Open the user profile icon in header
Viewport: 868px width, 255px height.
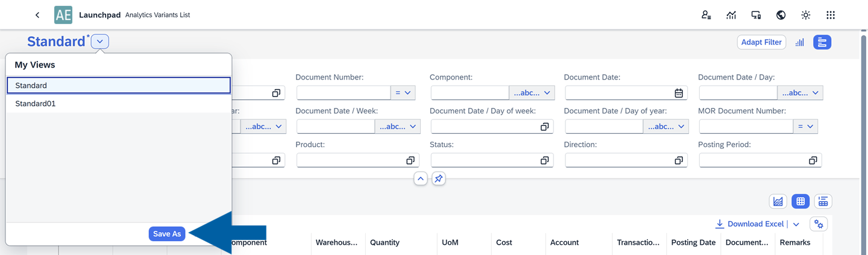tap(706, 15)
